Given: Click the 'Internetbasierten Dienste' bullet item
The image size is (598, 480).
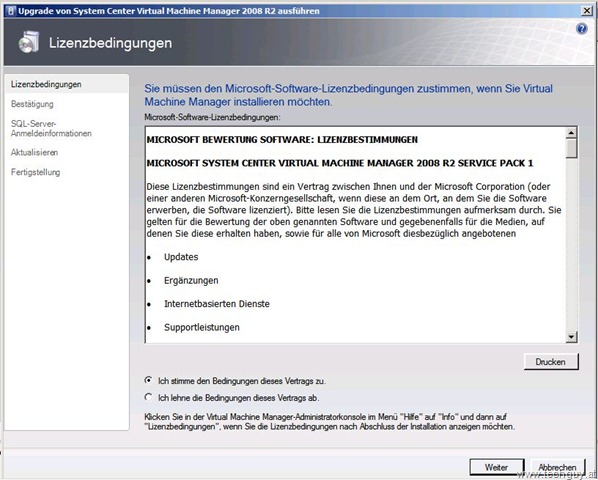Looking at the screenshot, I should tap(217, 304).
